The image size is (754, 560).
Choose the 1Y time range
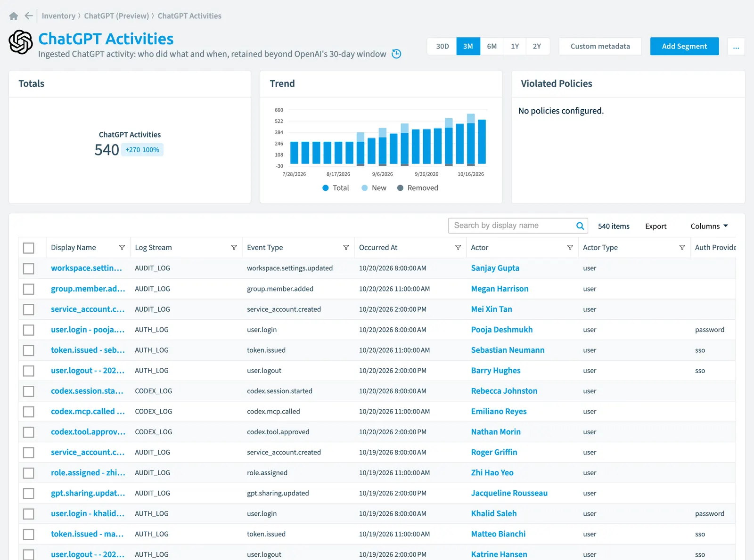(x=515, y=46)
